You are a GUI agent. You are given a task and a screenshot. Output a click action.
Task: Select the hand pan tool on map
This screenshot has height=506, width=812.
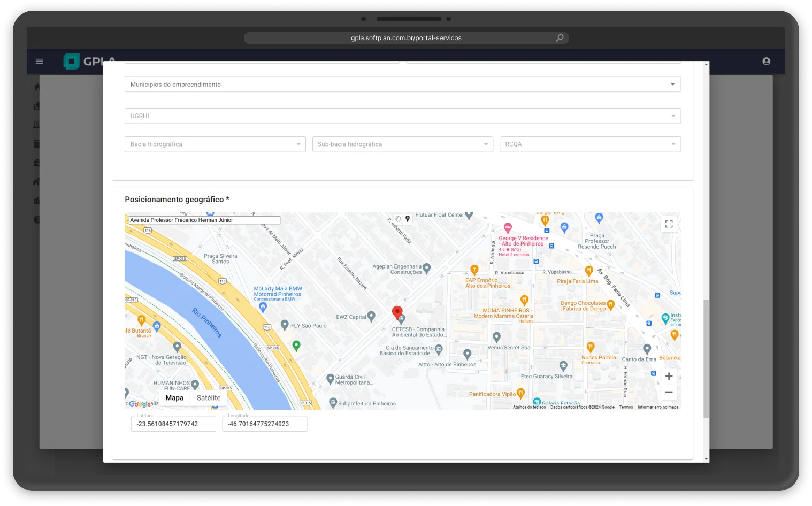click(398, 219)
